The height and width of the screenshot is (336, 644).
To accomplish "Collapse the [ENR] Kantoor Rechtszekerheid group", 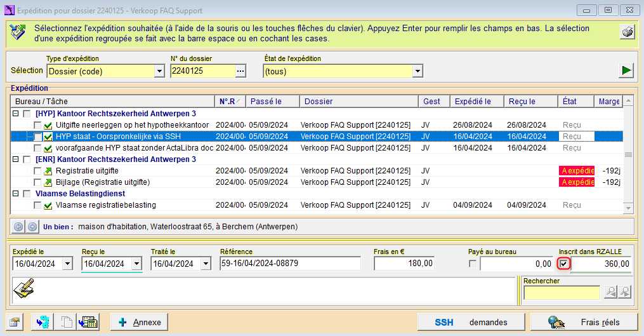I will click(x=16, y=159).
